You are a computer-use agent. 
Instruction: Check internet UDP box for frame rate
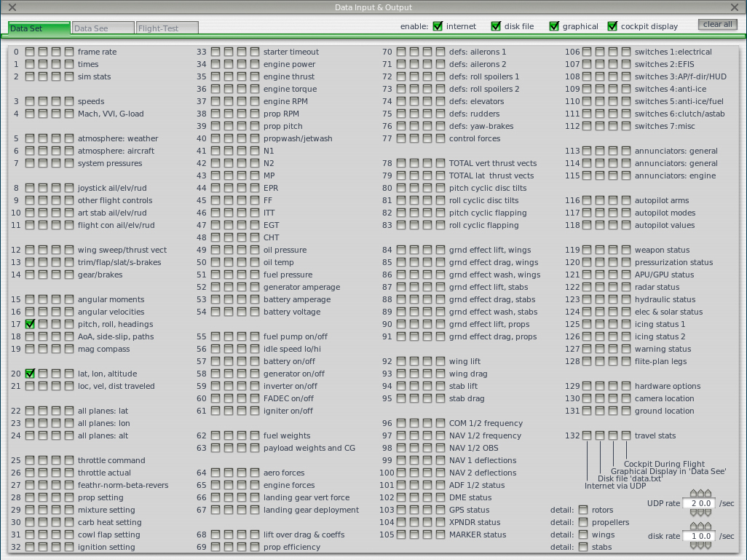(x=30, y=52)
